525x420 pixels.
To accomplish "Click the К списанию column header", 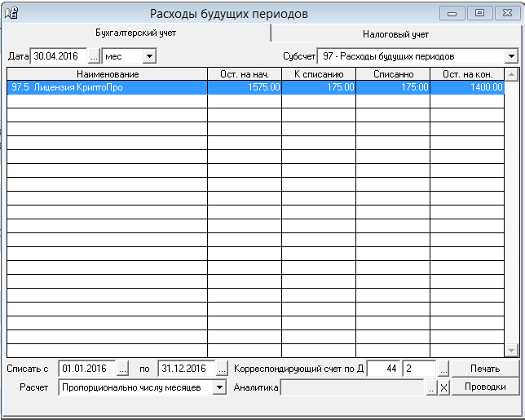I will [x=319, y=74].
